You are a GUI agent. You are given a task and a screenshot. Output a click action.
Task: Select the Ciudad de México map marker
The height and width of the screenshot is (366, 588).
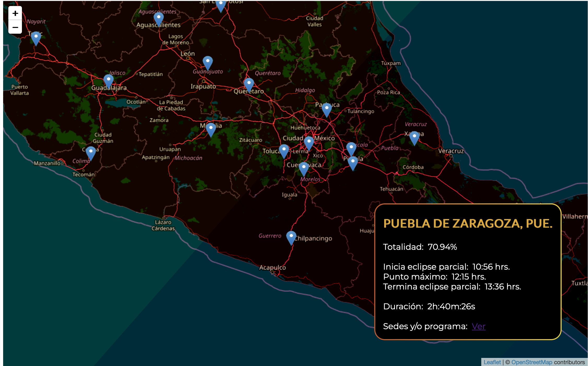coord(309,143)
